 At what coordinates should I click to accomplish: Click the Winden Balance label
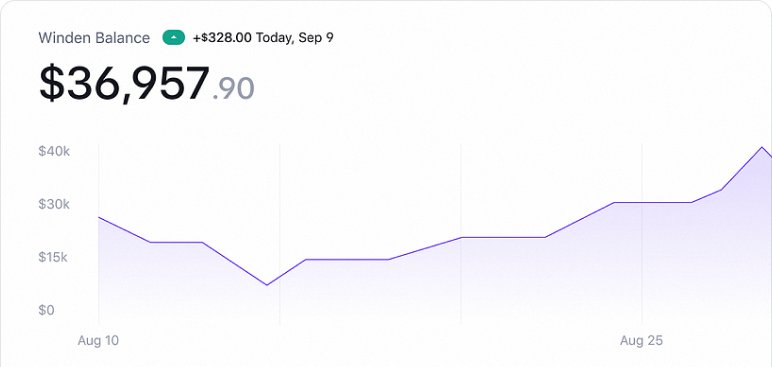94,38
